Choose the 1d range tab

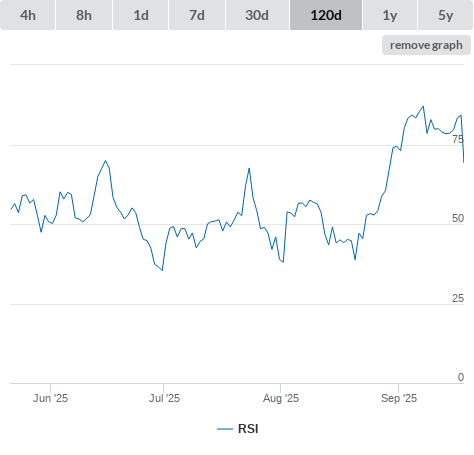[x=141, y=15]
